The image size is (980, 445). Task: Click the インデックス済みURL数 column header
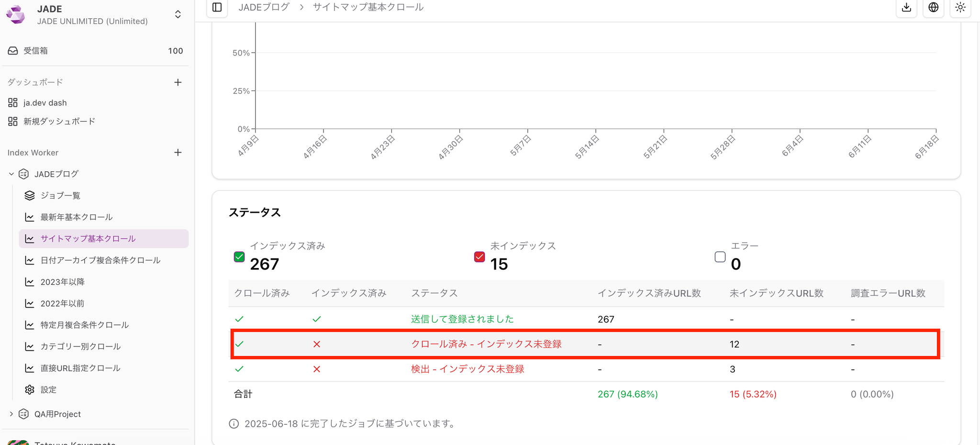pyautogui.click(x=649, y=293)
